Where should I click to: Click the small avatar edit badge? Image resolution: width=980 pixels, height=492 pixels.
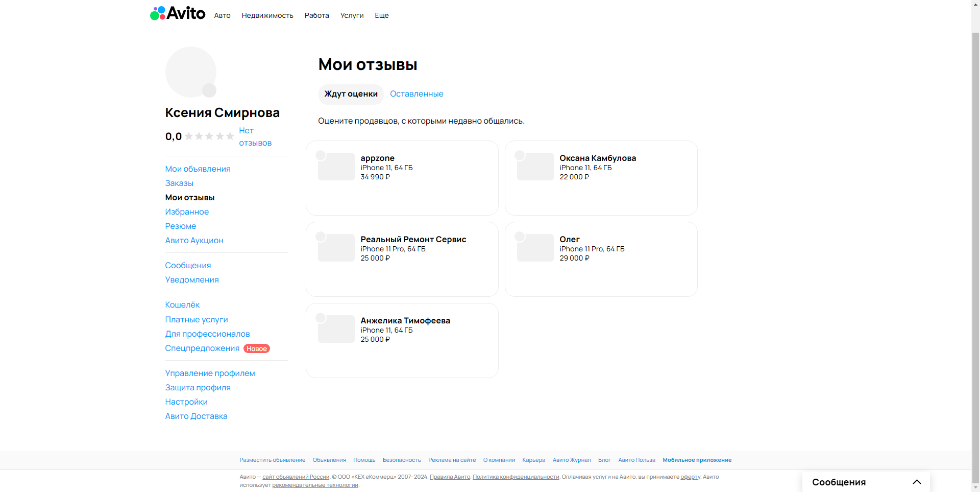coord(209,90)
